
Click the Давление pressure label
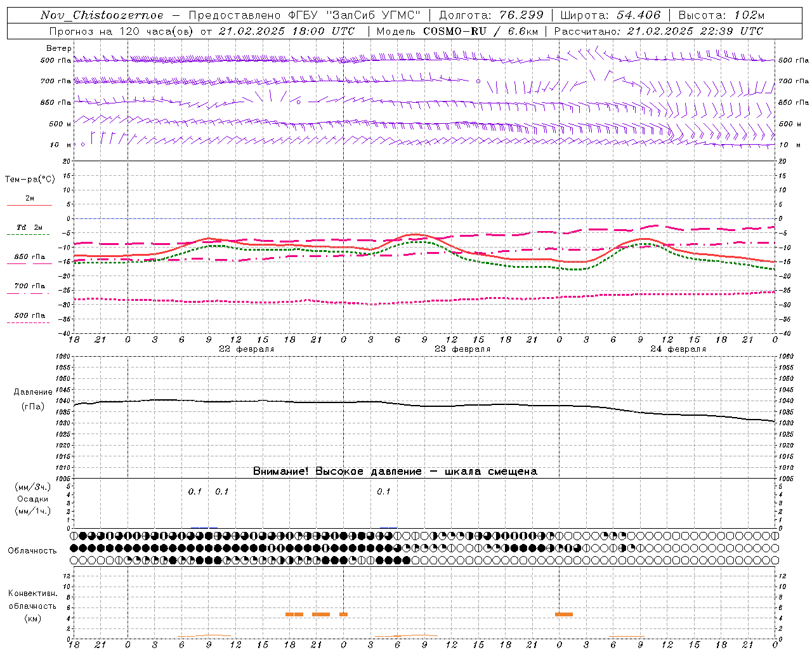click(33, 392)
